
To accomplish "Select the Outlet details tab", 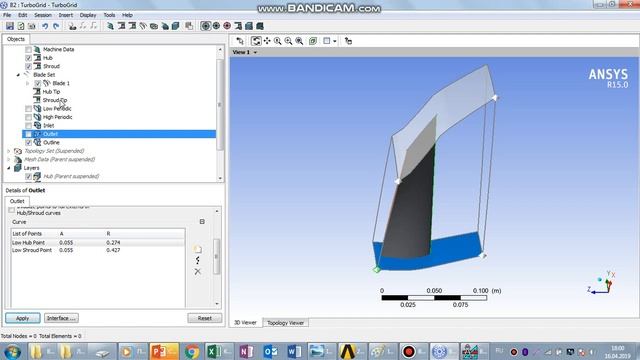I will point(17,201).
